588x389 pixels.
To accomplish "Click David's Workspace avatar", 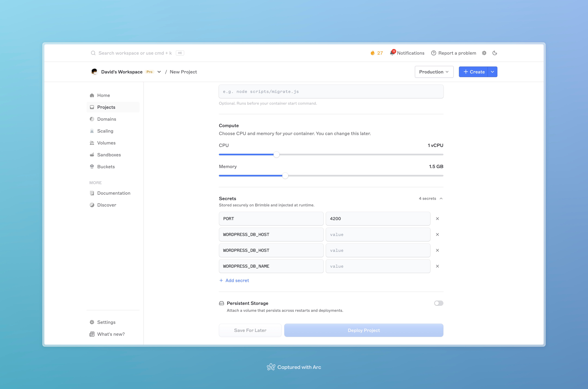I will pos(94,72).
